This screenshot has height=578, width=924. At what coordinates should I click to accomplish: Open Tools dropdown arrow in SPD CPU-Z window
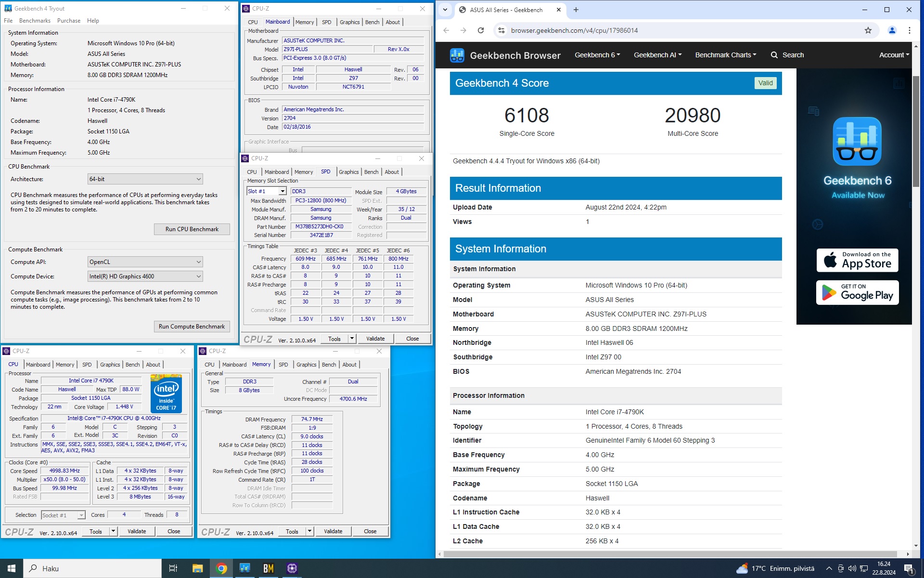352,339
